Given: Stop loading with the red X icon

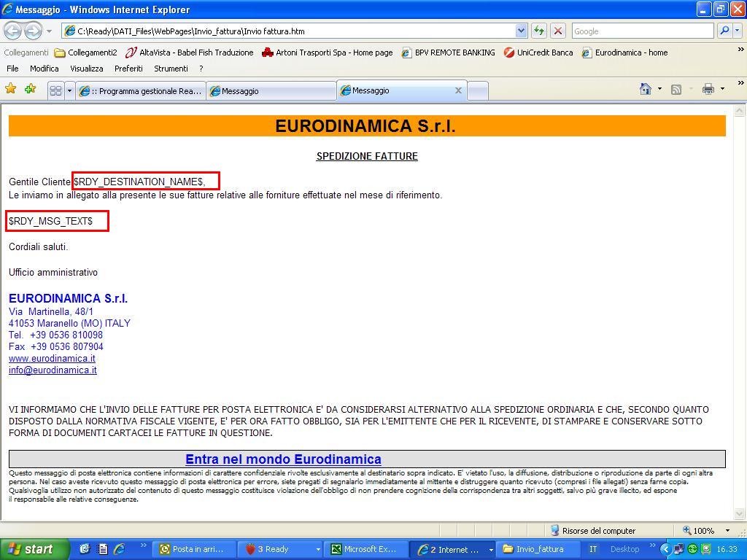Looking at the screenshot, I should (x=558, y=31).
